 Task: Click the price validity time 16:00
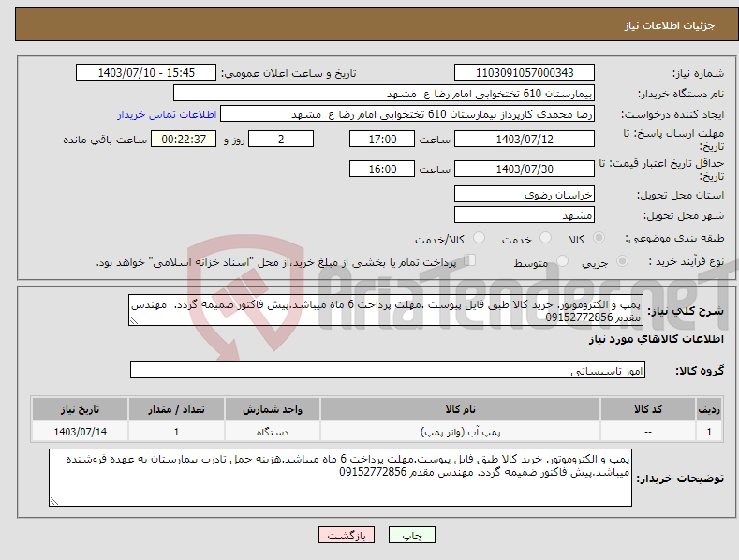[x=382, y=169]
